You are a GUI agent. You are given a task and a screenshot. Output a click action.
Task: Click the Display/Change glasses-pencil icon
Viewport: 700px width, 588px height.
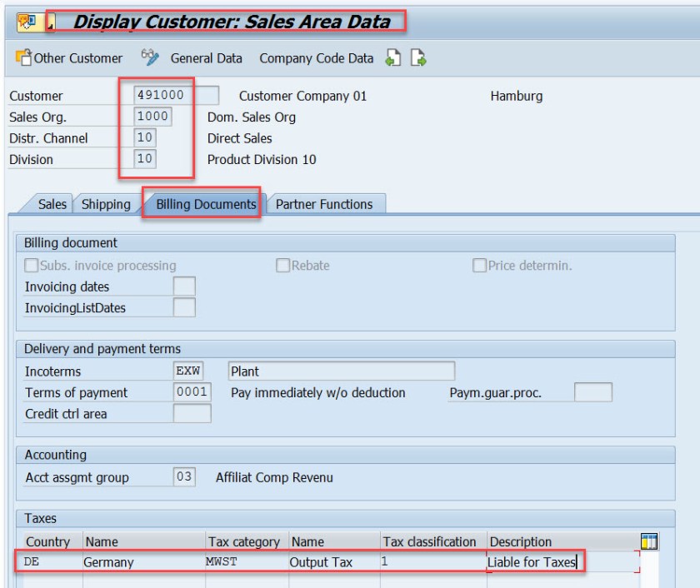pos(150,57)
